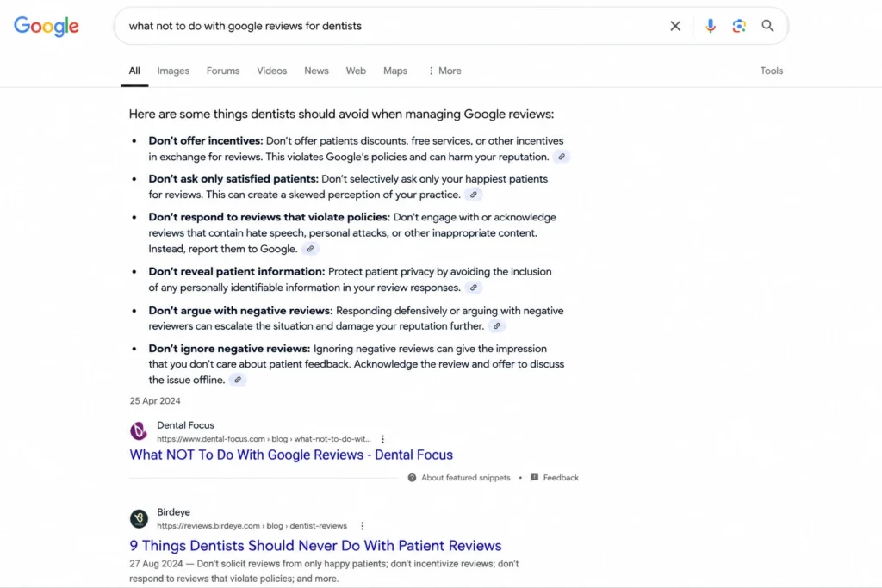Click the '27 Aug 2024' Birdeye result date
Screen dimensions: 882x588
click(157, 564)
